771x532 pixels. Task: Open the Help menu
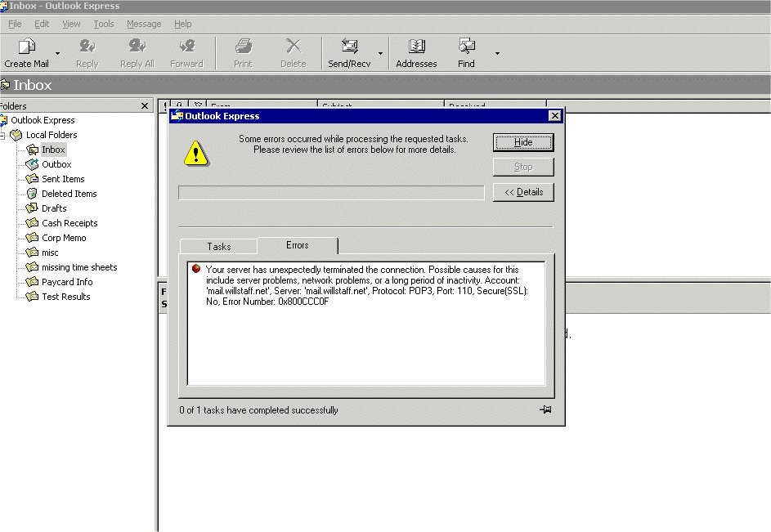pyautogui.click(x=183, y=24)
